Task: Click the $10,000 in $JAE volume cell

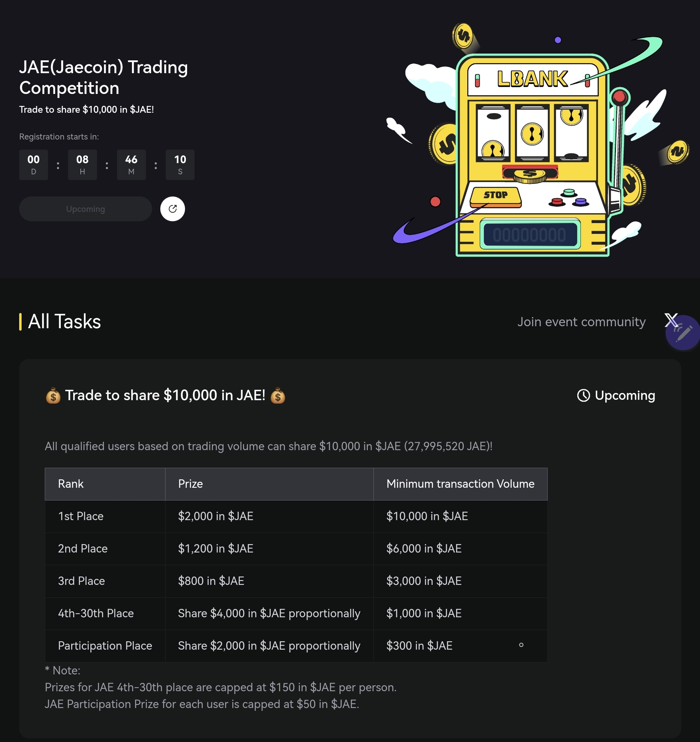Action: (461, 516)
